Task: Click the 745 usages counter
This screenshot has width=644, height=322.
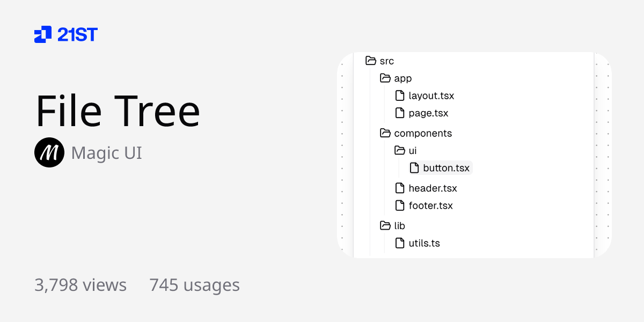Action: [194, 285]
